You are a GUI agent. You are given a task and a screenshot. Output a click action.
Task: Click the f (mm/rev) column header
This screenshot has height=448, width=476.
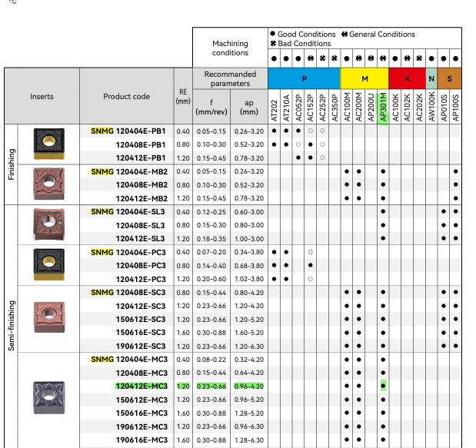click(x=211, y=107)
